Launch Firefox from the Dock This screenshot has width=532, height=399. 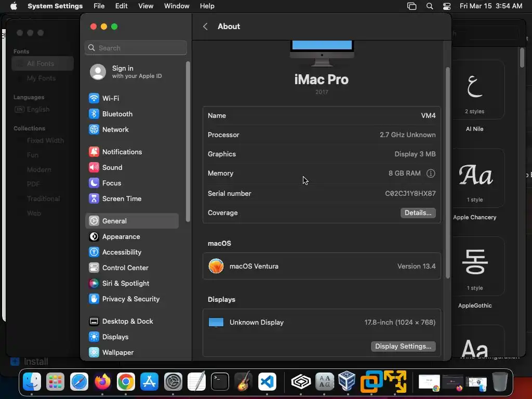click(x=102, y=382)
